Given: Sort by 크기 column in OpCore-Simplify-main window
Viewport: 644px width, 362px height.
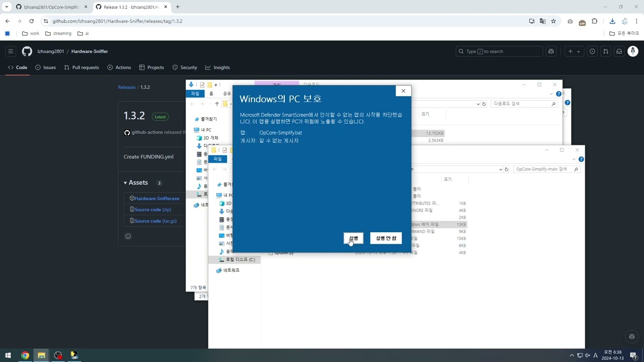Looking at the screenshot, I should click(447, 179).
